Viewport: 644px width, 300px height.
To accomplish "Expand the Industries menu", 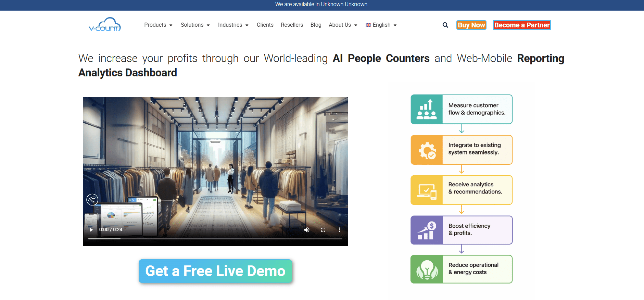I will pos(233,25).
